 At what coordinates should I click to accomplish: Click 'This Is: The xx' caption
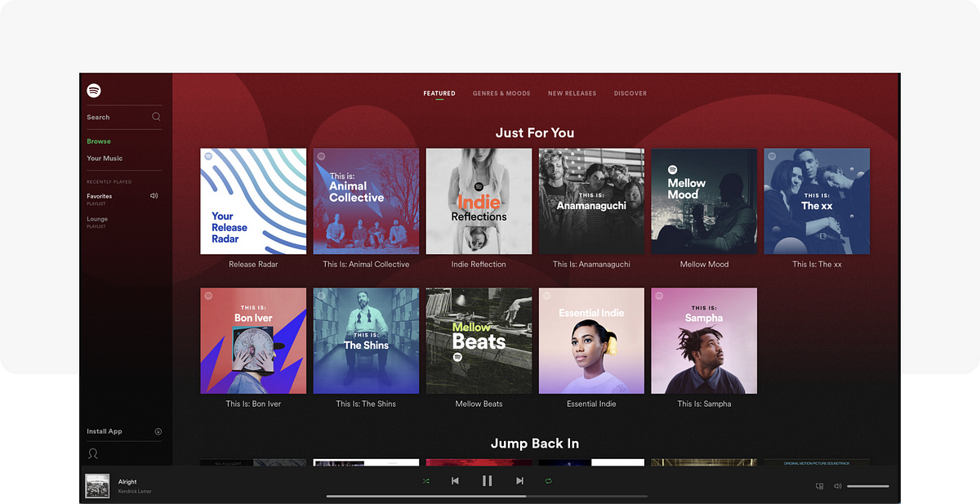point(817,265)
